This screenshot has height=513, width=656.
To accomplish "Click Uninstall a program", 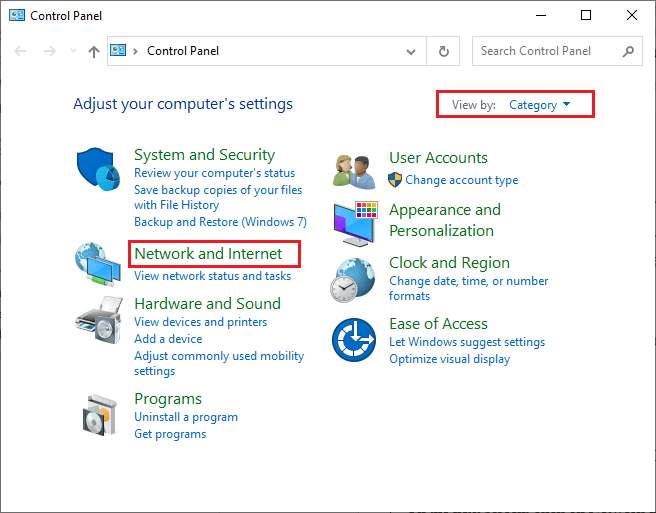I will coord(186,417).
